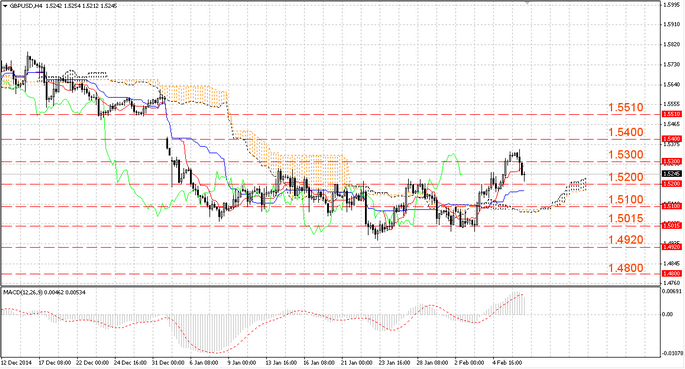The height and width of the screenshot is (369, 685).
Task: Click the 28 Jan 08:00 time label
Action: 432,363
